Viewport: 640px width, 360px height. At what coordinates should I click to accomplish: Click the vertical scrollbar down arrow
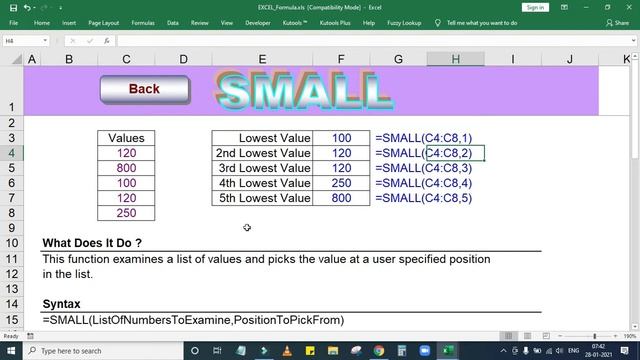tap(635, 327)
